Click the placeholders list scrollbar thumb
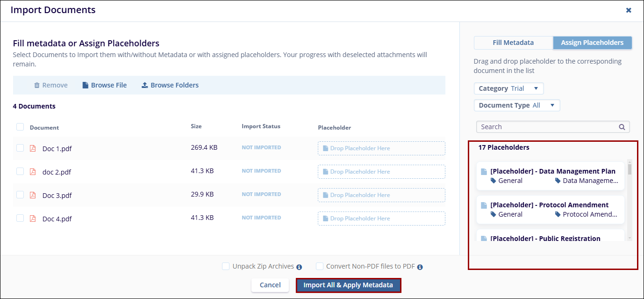 coord(630,169)
